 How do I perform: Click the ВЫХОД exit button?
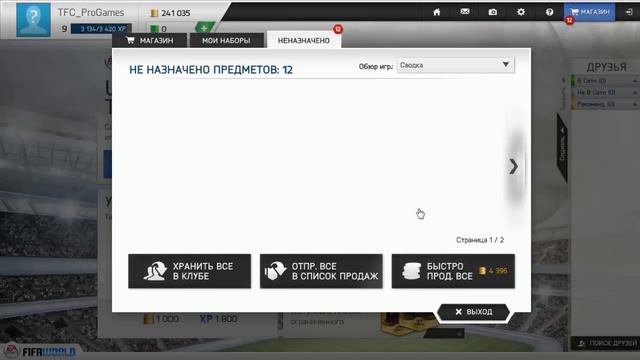[473, 312]
